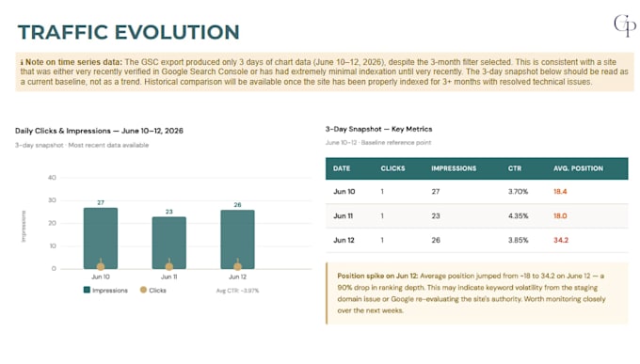
Task: Click the 18.0 average position value
Action: [x=560, y=216]
